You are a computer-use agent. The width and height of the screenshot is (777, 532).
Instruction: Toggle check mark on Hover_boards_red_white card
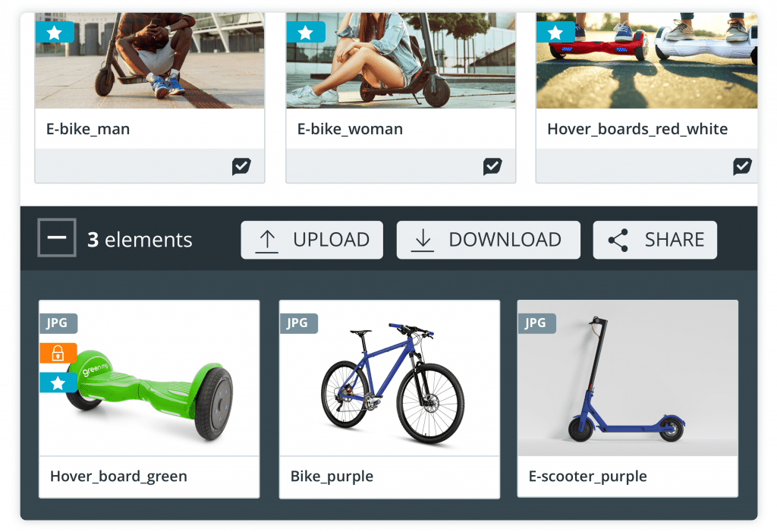(742, 166)
